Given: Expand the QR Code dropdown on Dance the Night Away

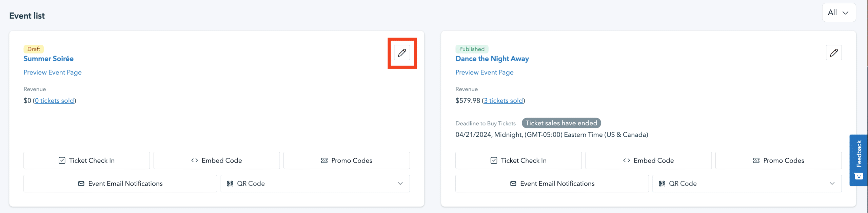Looking at the screenshot, I should pyautogui.click(x=832, y=183).
